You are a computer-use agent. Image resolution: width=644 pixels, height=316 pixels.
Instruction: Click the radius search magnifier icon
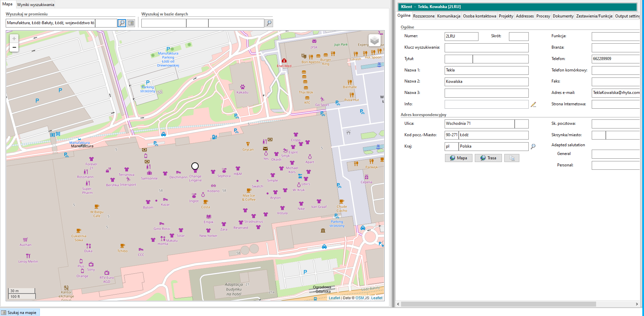tap(122, 23)
